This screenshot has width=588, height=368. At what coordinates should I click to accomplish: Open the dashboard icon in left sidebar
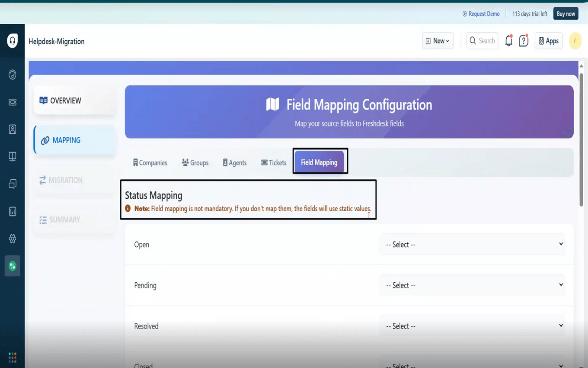[13, 74]
